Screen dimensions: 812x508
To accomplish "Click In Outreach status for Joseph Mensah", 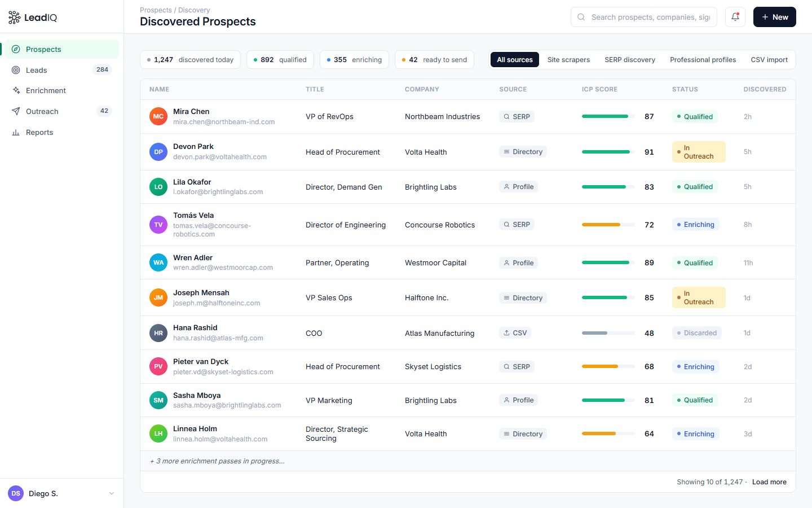I will pyautogui.click(x=699, y=297).
